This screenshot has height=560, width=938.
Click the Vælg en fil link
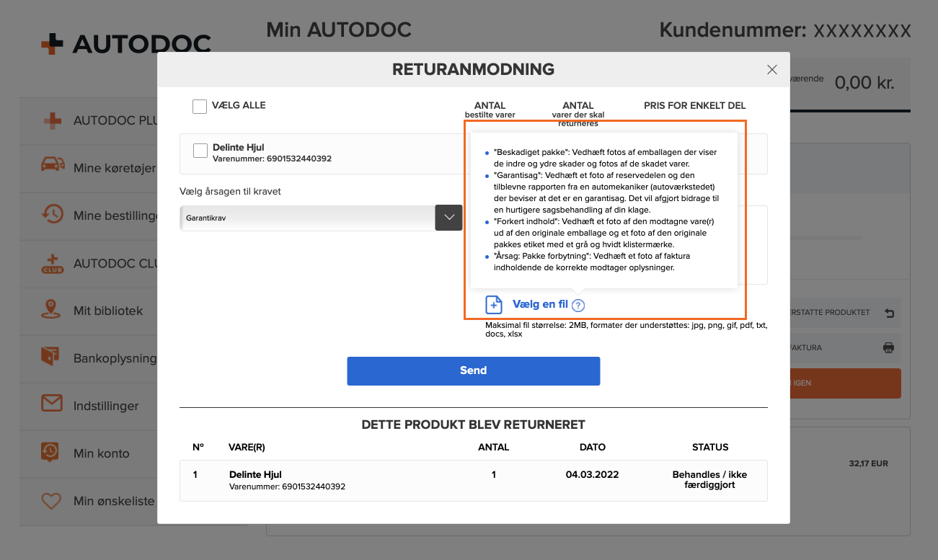(540, 305)
